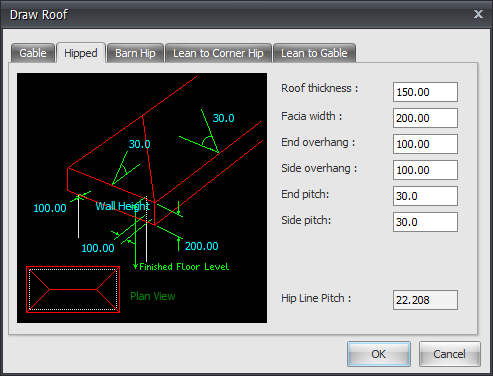This screenshot has width=493, height=376.
Task: Click the Roof thickness input field
Action: coord(425,92)
